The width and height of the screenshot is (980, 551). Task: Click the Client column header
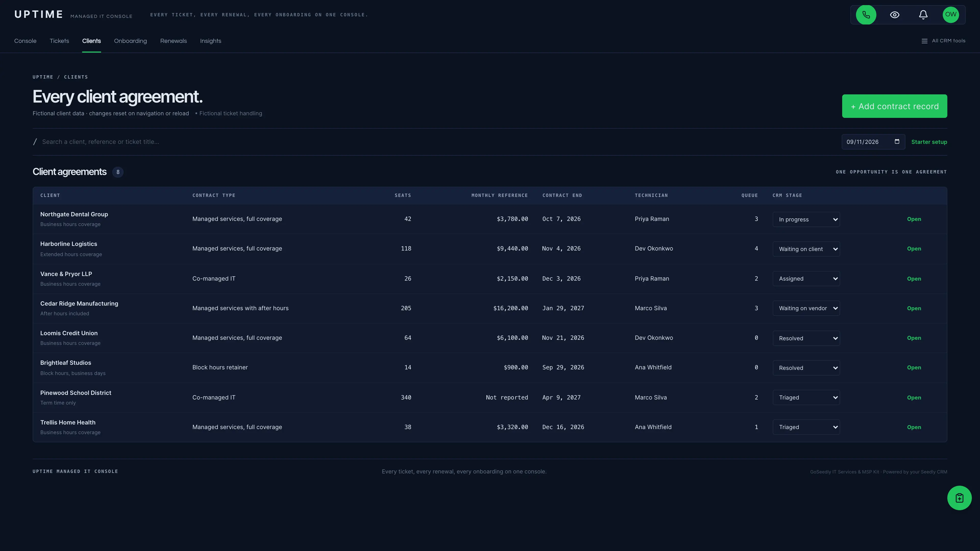click(x=50, y=195)
